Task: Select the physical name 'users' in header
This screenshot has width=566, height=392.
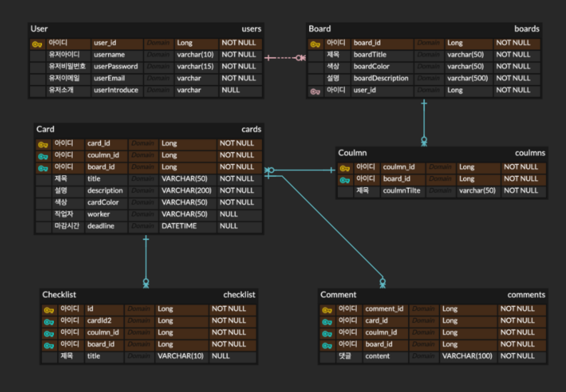Action: tap(251, 29)
